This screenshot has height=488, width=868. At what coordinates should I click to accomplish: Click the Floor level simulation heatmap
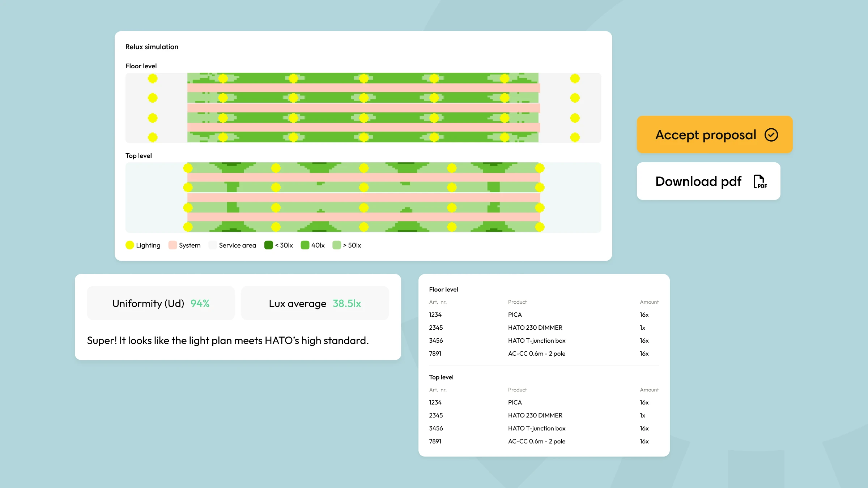tap(363, 108)
